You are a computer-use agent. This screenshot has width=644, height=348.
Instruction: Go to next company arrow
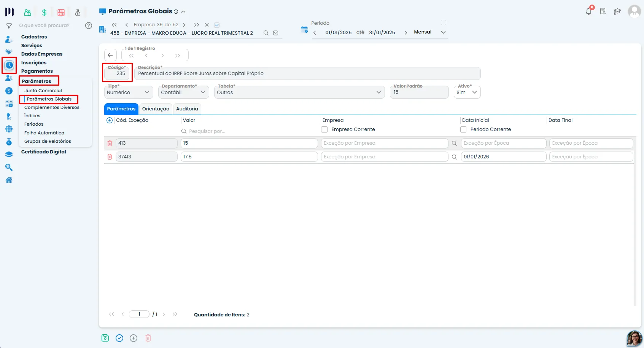184,25
